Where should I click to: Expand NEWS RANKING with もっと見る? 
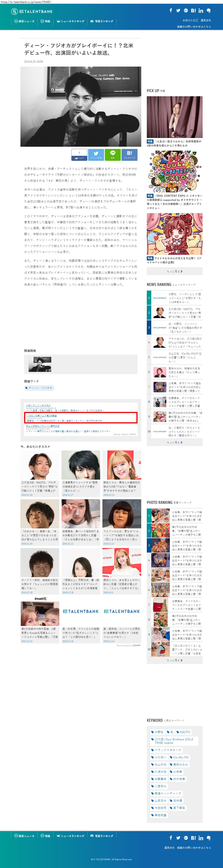pos(174,442)
